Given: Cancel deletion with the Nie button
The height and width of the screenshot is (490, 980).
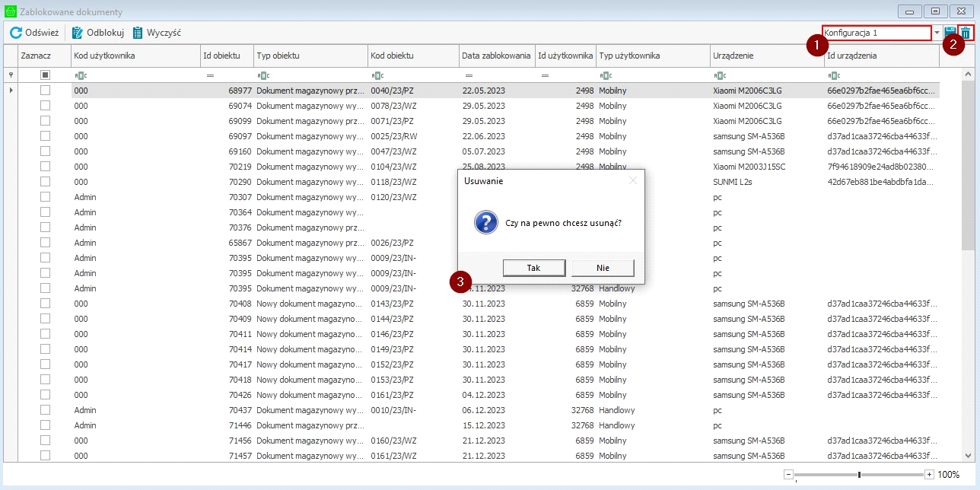Looking at the screenshot, I should (603, 268).
